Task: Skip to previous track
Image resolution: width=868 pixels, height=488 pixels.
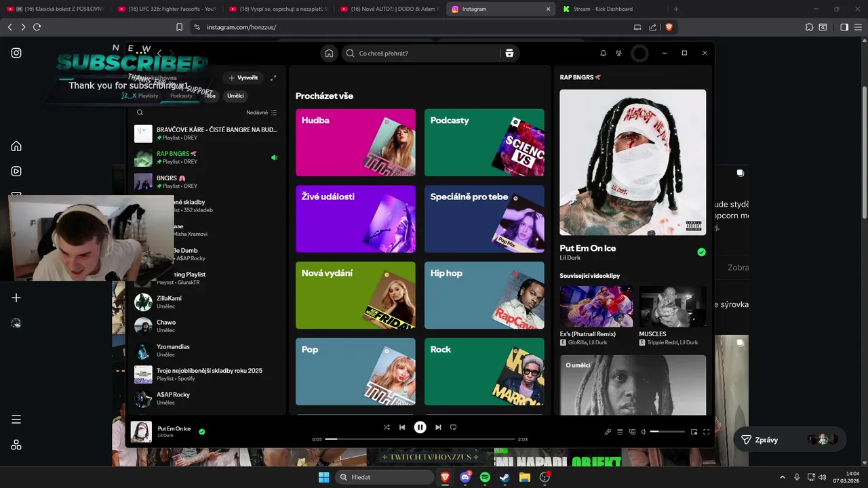Action: tap(402, 428)
